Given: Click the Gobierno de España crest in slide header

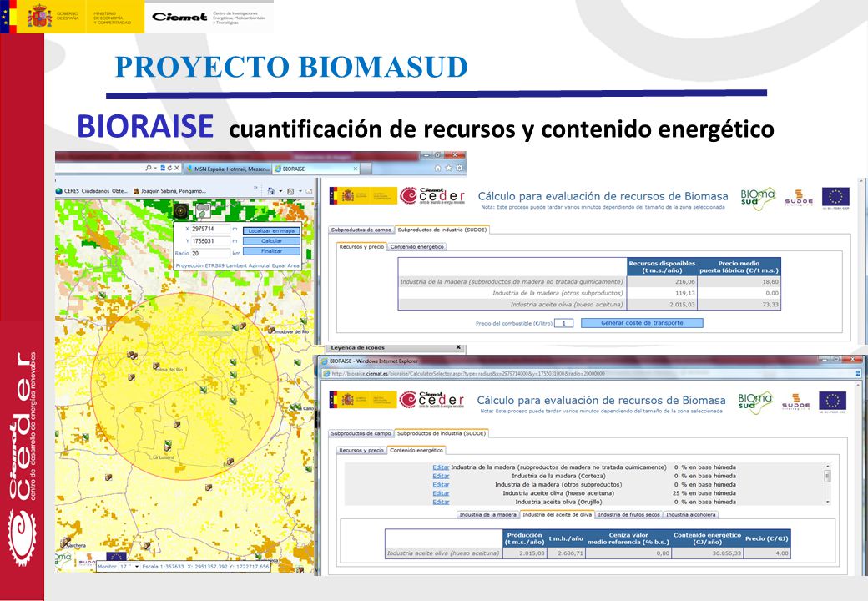Looking at the screenshot, I should pos(39,16).
